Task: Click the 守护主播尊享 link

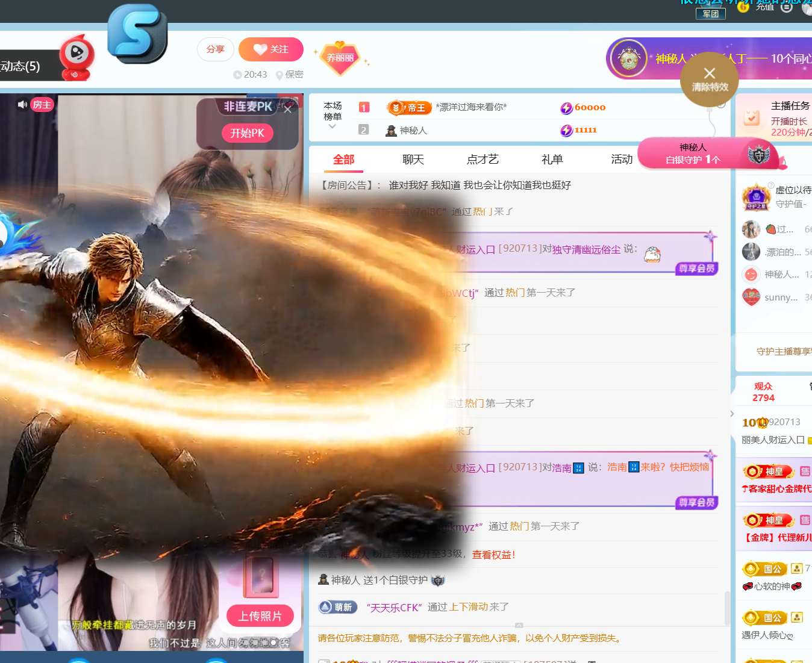Action: 784,351
